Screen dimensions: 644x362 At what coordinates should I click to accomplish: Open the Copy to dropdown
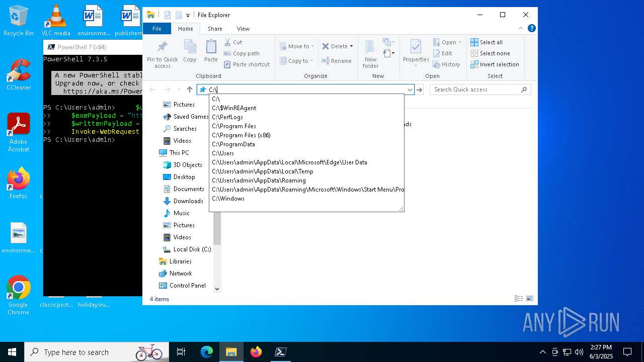click(x=296, y=61)
